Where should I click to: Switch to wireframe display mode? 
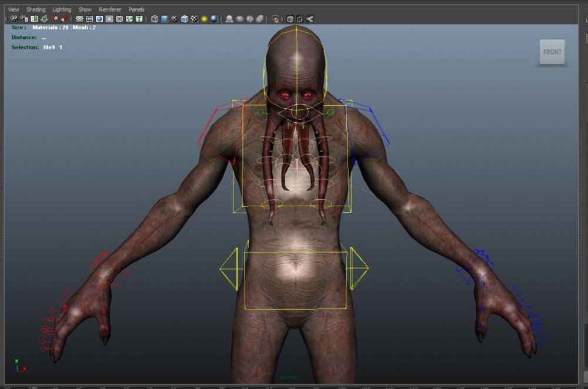click(x=155, y=19)
